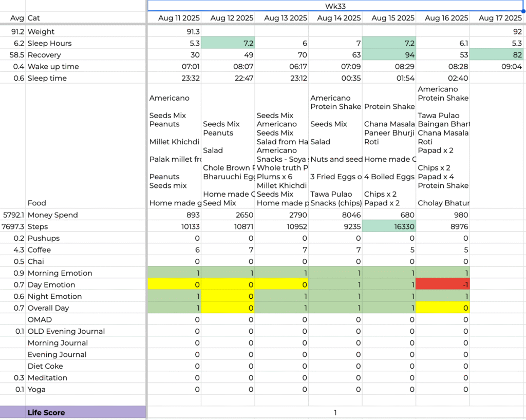Click the Avg column header
Image resolution: width=526 pixels, height=420 pixels.
[x=16, y=18]
